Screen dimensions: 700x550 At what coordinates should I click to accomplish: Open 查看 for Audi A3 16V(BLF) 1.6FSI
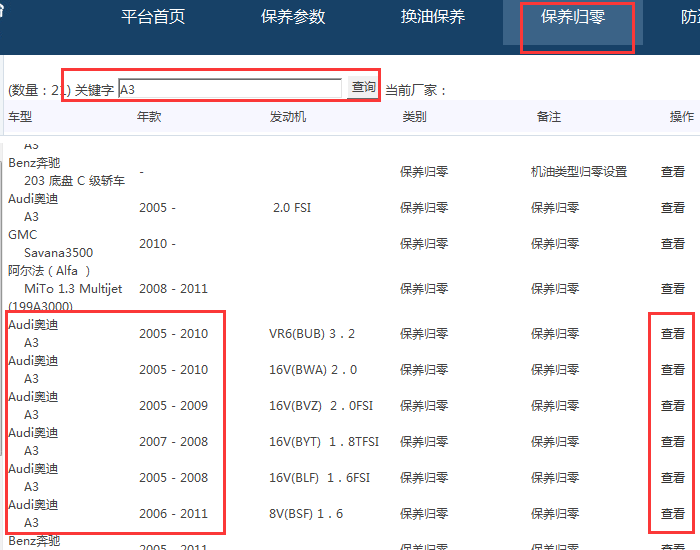tap(673, 478)
